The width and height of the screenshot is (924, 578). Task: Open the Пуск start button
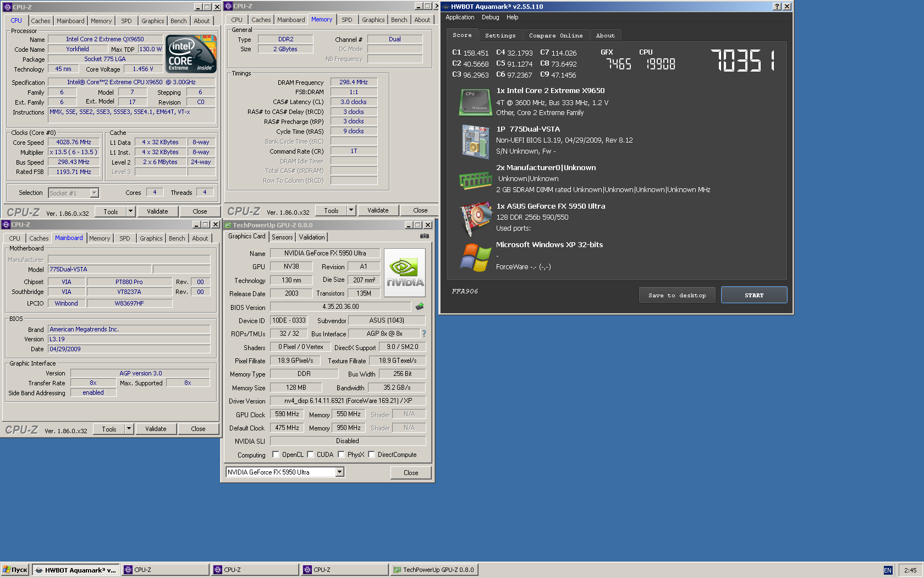tap(15, 570)
